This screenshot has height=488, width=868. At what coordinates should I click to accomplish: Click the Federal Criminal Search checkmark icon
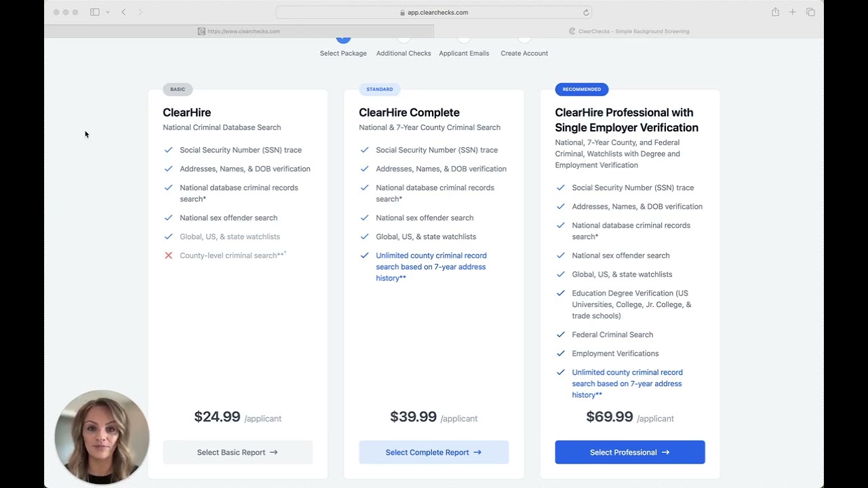click(x=560, y=334)
